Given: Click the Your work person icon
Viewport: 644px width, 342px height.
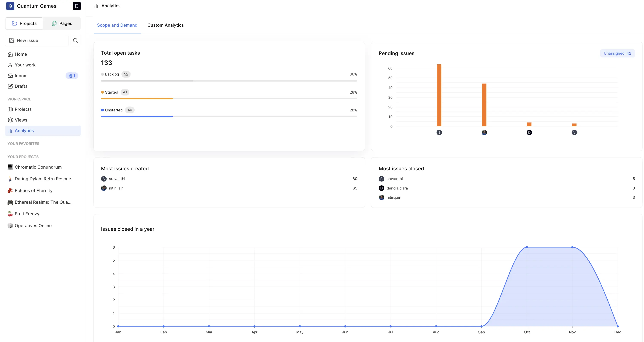Looking at the screenshot, I should (x=10, y=65).
